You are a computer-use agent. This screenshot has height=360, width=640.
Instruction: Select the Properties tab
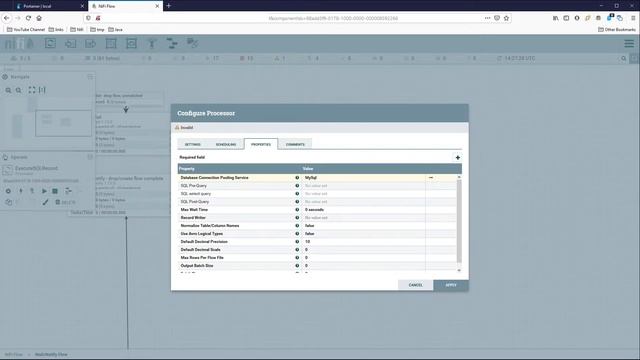pyautogui.click(x=261, y=144)
